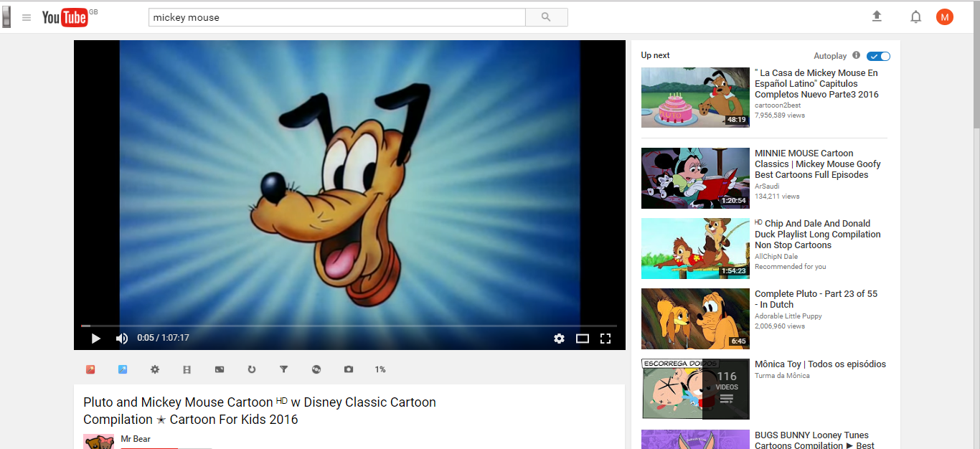Click the circular loop arrow icon

click(252, 369)
